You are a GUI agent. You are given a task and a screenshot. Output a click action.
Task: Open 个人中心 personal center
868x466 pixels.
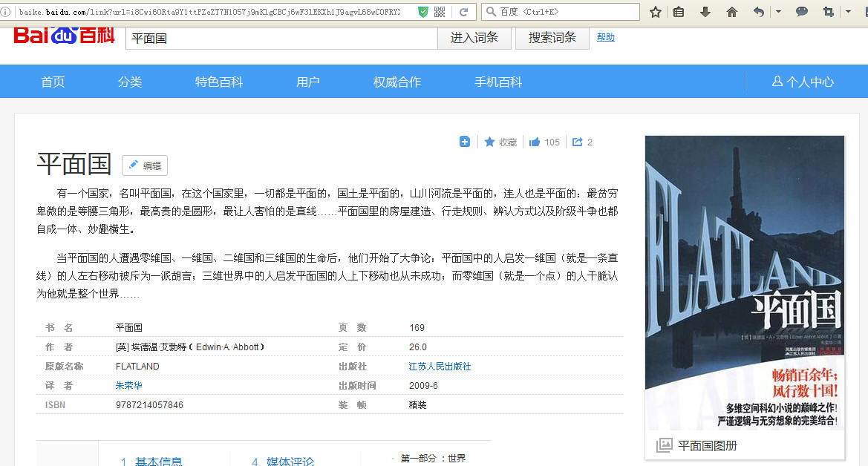point(803,82)
